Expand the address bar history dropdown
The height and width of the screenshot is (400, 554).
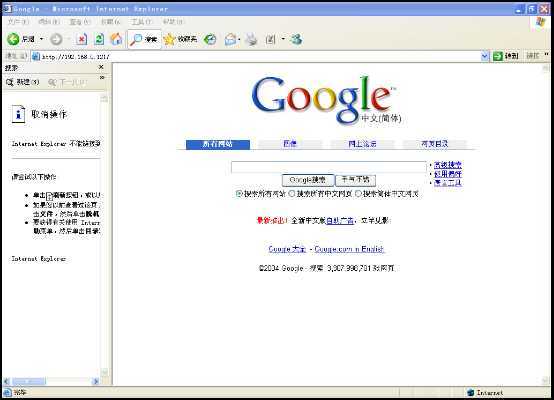pyautogui.click(x=485, y=56)
